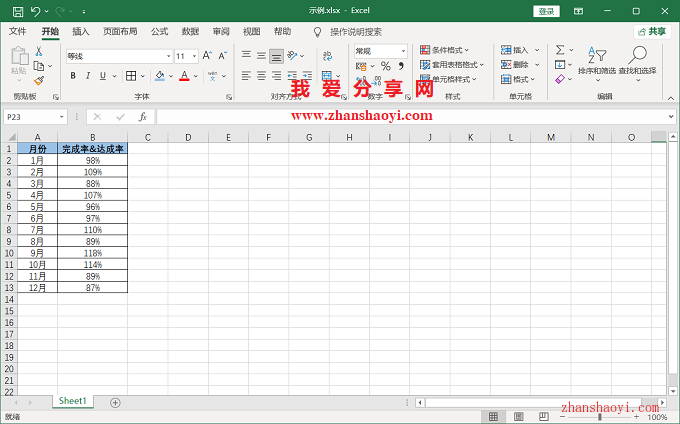Click the red font color swatch
This screenshot has height=424, width=680.
(x=184, y=76)
